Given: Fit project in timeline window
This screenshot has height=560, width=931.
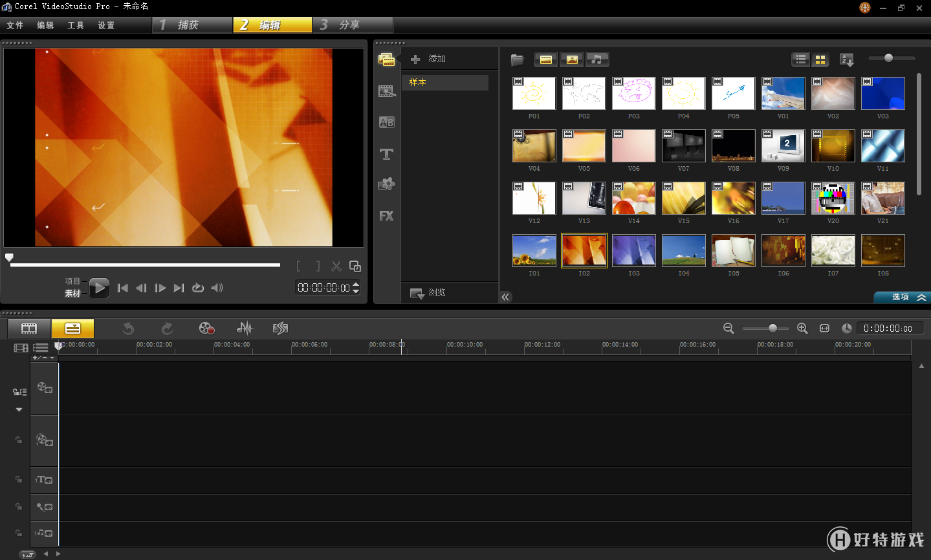Looking at the screenshot, I should click(x=824, y=328).
